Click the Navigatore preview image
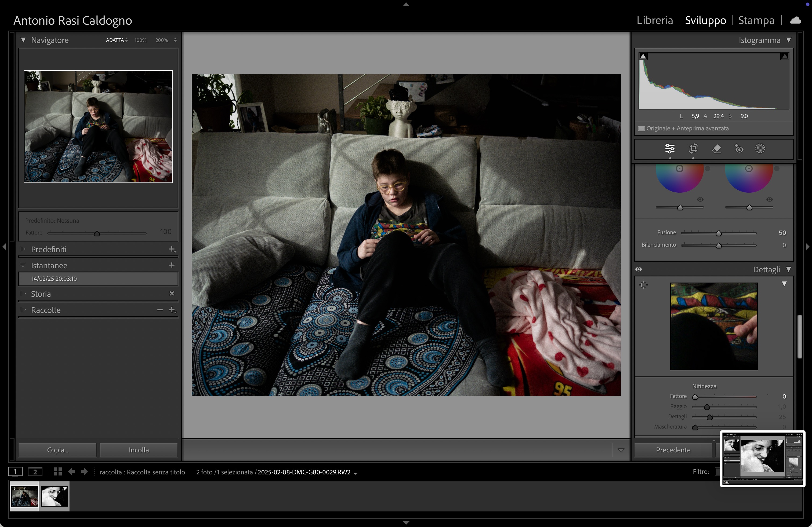The image size is (812, 527). pos(98,126)
